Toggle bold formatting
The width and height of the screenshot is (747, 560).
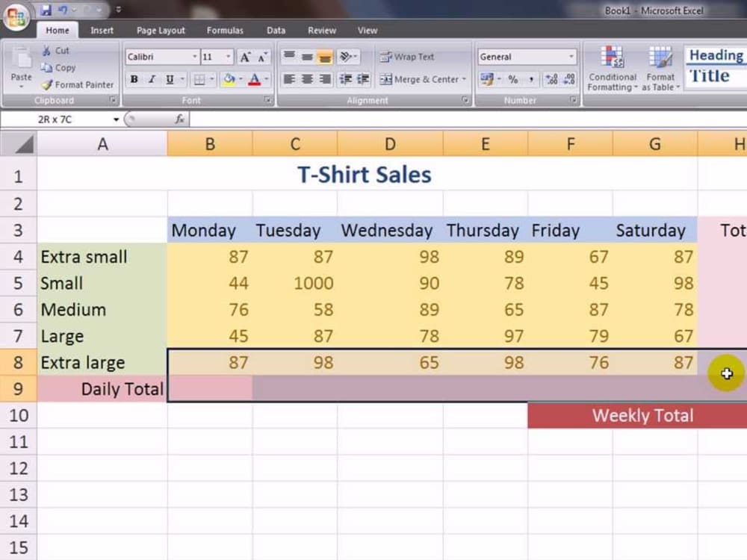point(134,79)
